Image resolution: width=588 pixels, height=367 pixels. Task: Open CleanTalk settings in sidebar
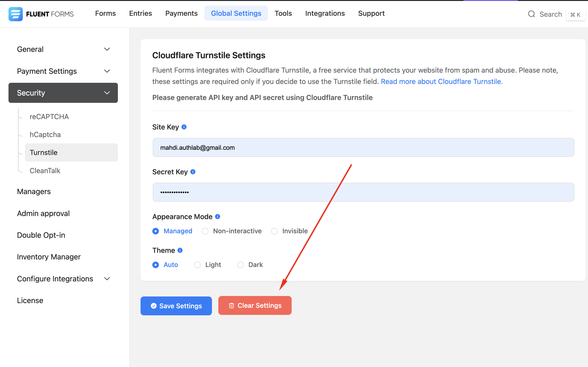click(x=45, y=171)
